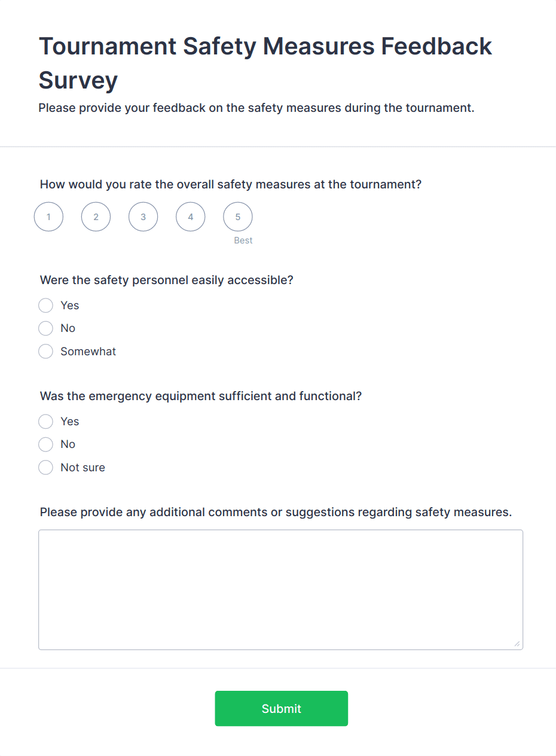The width and height of the screenshot is (556, 756).
Task: Mark safety personnel as accessible with Yes
Action: coord(46,306)
